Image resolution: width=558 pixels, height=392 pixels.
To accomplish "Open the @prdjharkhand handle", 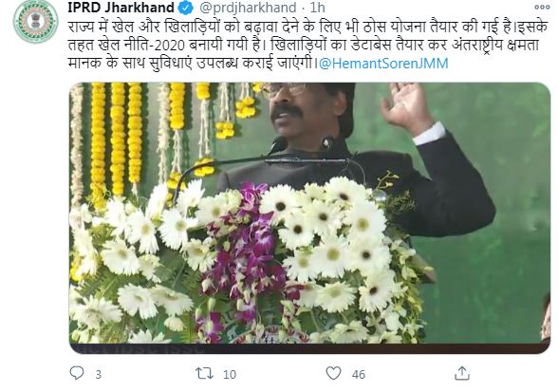I will point(247,8).
